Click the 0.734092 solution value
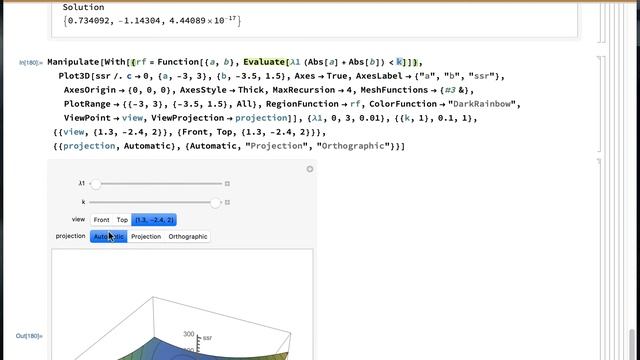The width and height of the screenshot is (640, 360). [x=89, y=20]
